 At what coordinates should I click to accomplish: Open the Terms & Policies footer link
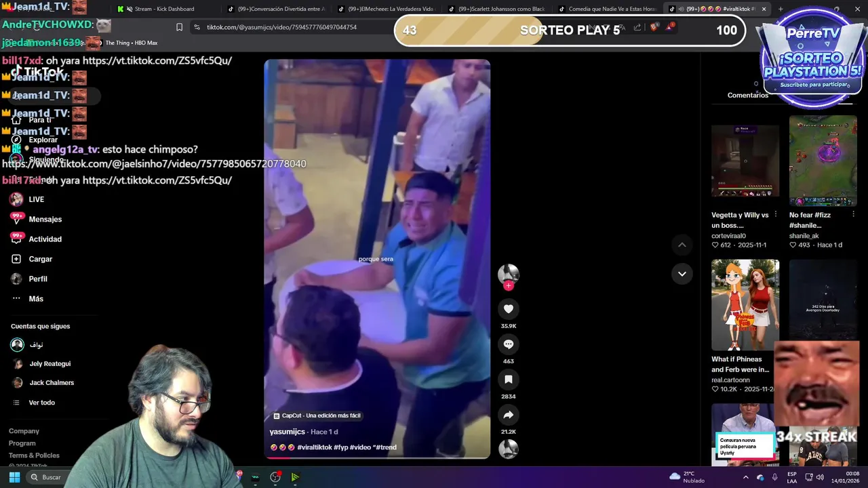34,455
